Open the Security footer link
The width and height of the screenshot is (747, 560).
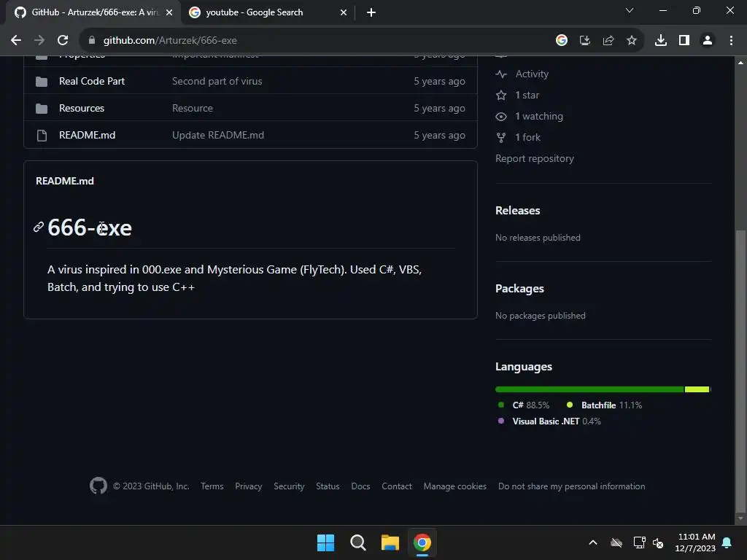click(x=289, y=486)
